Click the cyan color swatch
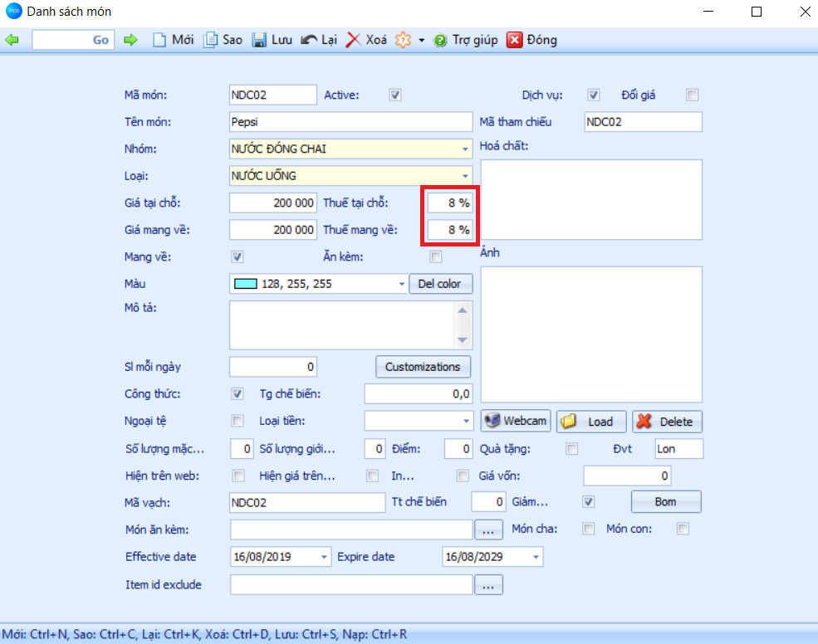 click(246, 284)
